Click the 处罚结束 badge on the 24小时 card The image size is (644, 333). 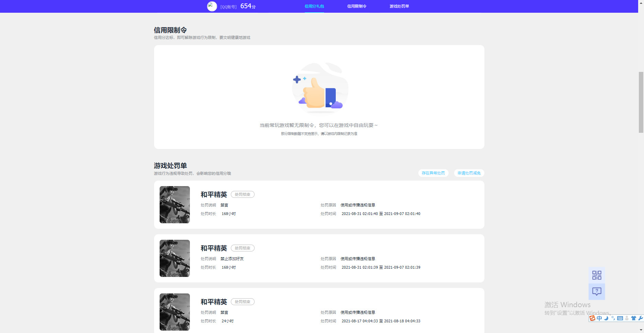pos(243,302)
